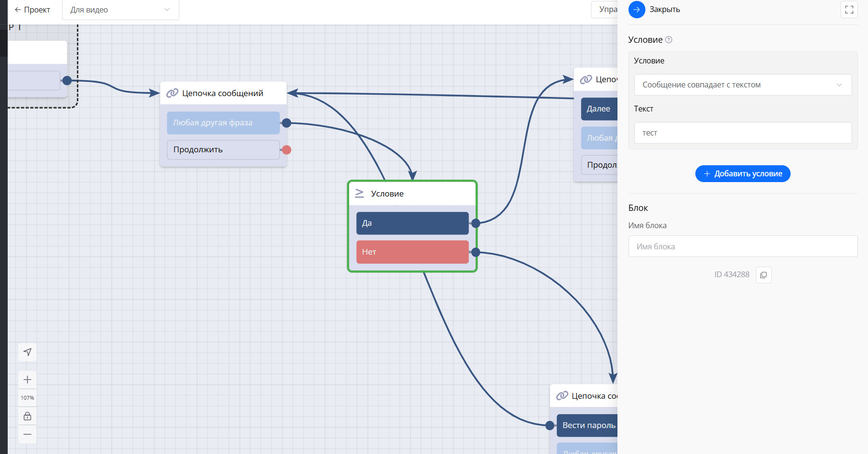The image size is (868, 454).
Task: Focus the Имя блока input field
Action: tap(742, 246)
